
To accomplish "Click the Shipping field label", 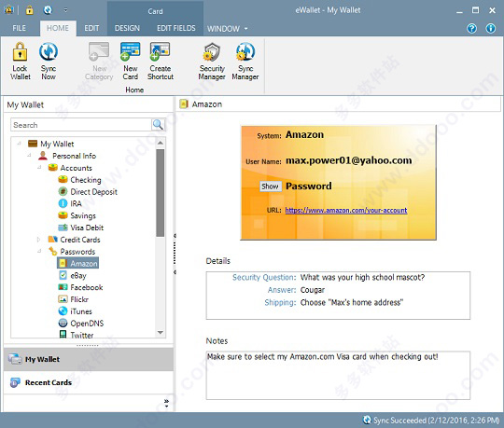I will point(280,302).
